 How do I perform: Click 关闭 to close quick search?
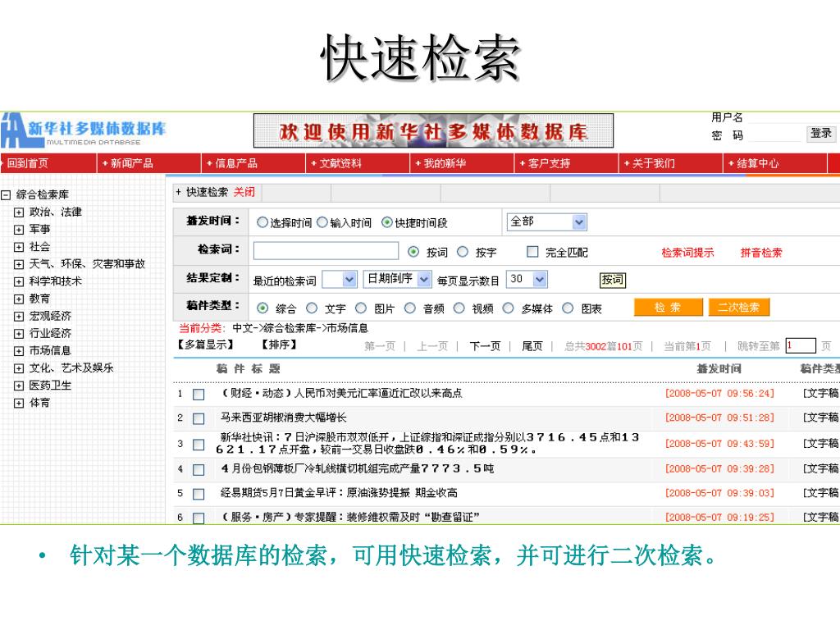244,192
